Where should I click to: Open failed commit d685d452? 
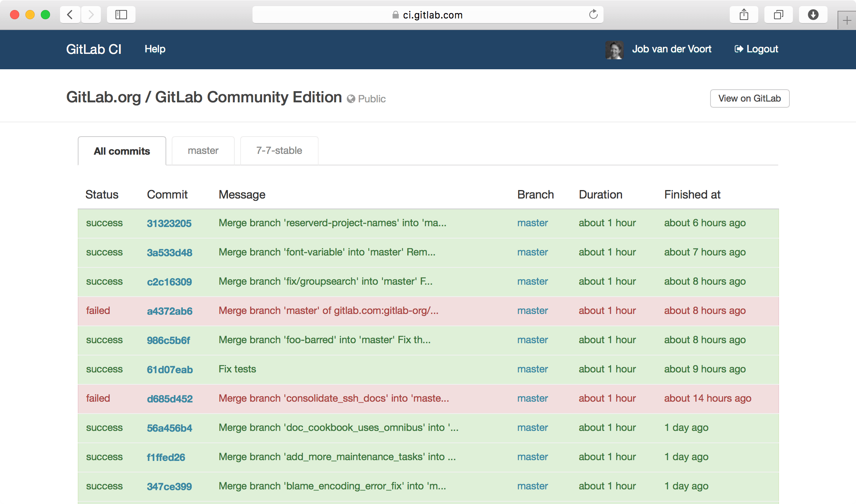pyautogui.click(x=170, y=399)
